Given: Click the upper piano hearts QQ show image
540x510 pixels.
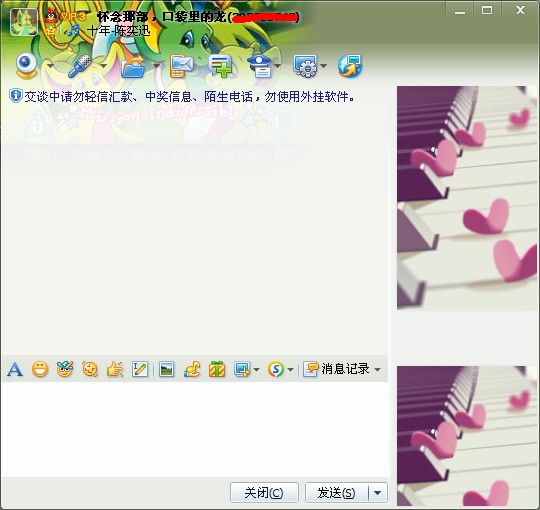Looking at the screenshot, I should [467, 198].
